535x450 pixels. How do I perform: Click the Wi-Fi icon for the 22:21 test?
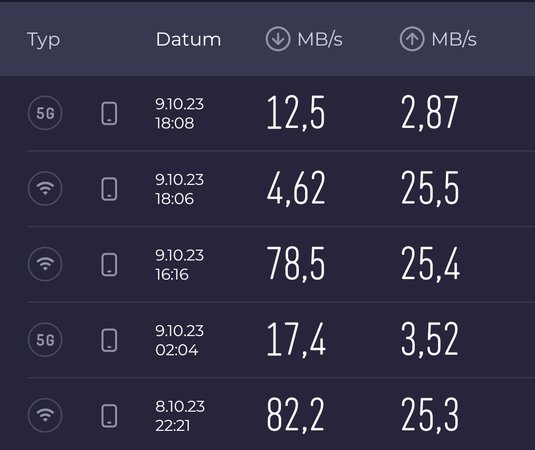click(45, 416)
